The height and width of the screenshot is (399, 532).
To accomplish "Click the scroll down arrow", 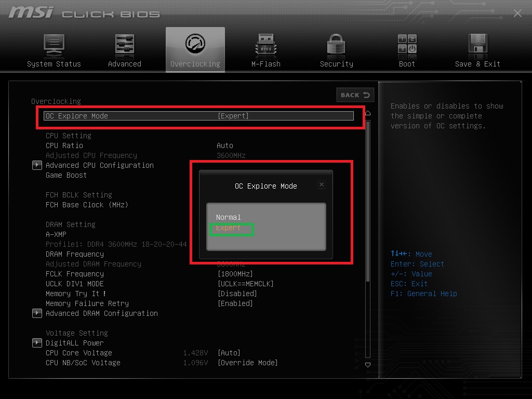I will click(x=368, y=365).
